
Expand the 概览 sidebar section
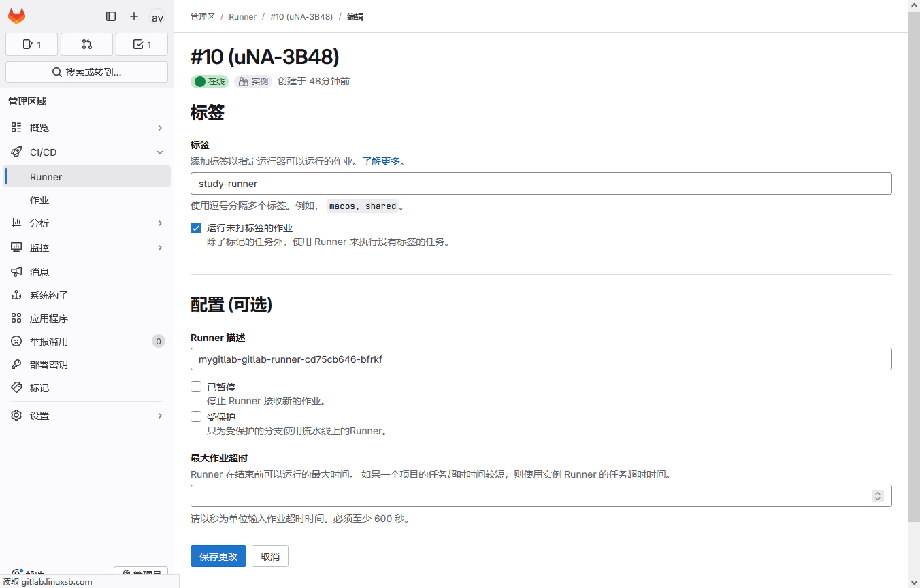point(160,128)
